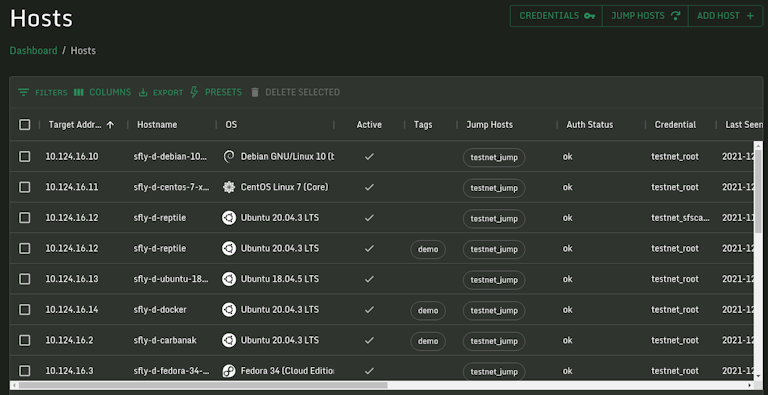Open Credentials via key icon button
The width and height of the screenshot is (768, 395).
(x=556, y=16)
